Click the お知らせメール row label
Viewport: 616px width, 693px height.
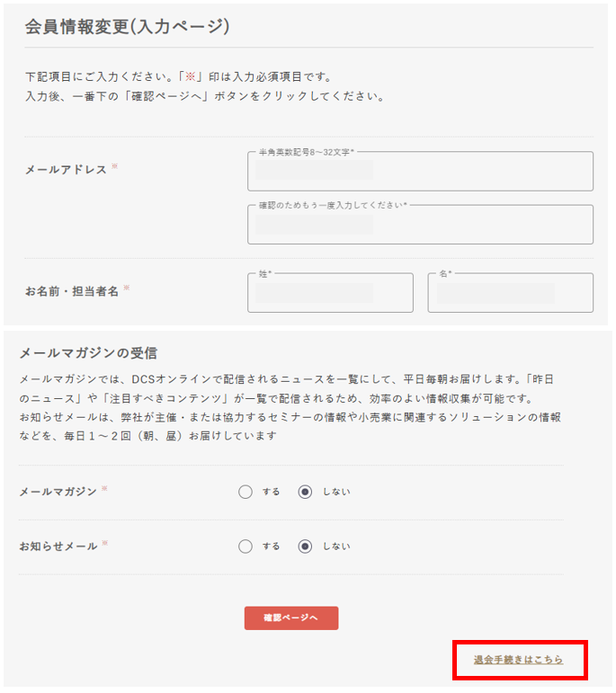coord(58,545)
